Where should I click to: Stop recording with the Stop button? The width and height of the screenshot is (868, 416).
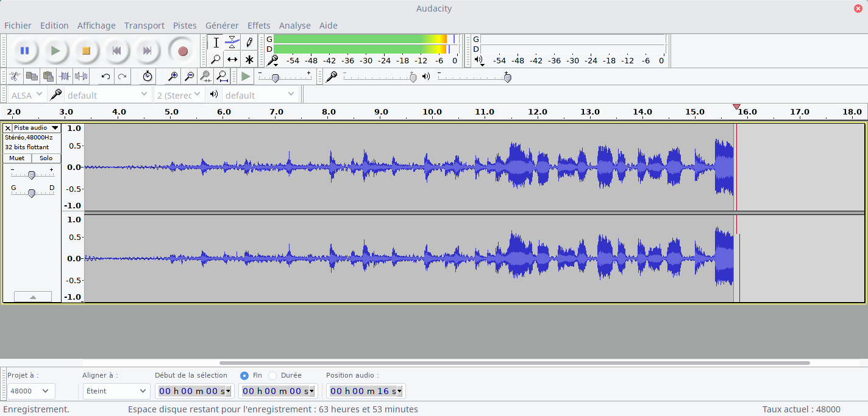[x=86, y=51]
